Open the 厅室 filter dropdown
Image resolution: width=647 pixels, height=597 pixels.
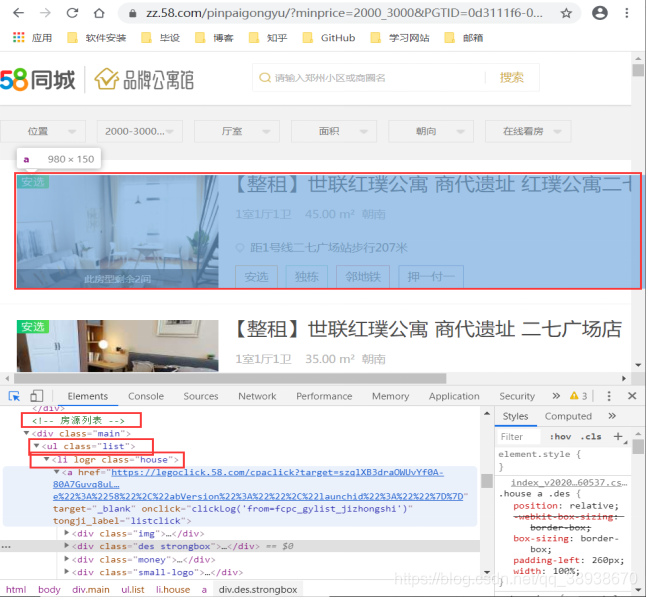(237, 131)
